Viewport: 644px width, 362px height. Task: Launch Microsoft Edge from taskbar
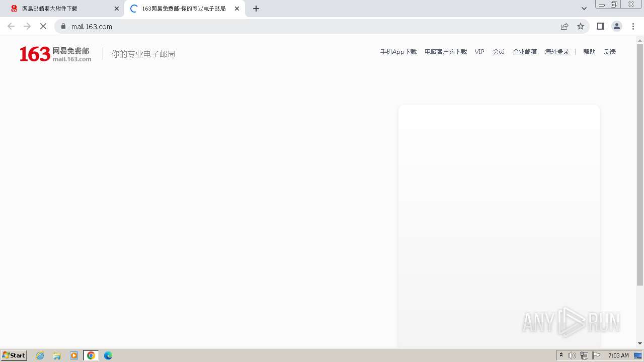(x=108, y=355)
